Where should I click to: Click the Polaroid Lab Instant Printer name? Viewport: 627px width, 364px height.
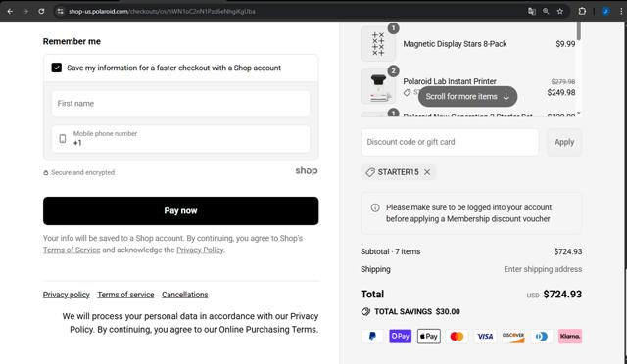pyautogui.click(x=450, y=81)
